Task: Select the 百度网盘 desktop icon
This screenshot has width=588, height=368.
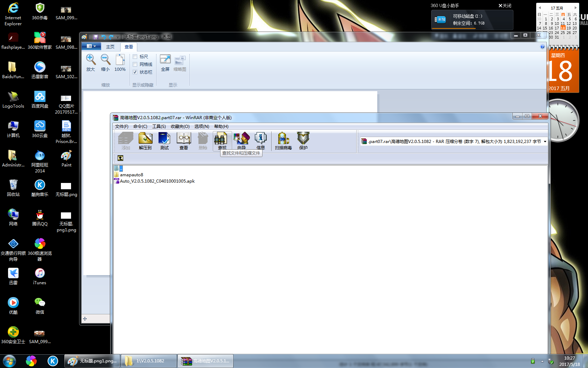Action: tap(40, 100)
